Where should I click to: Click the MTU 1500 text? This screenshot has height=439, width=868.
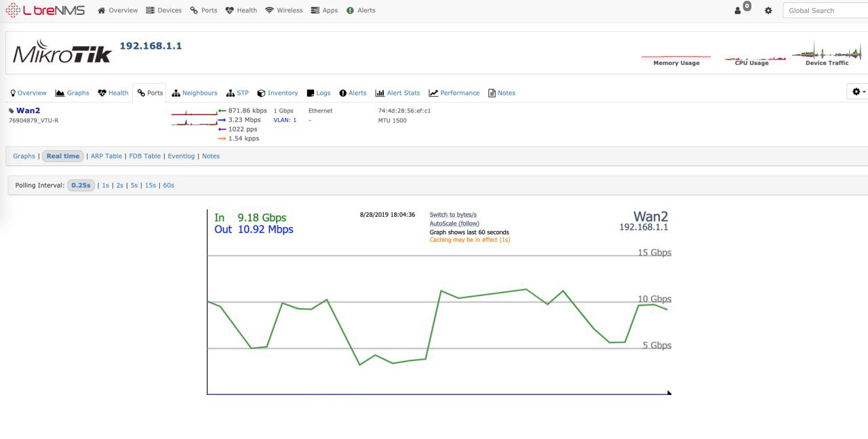(x=393, y=120)
